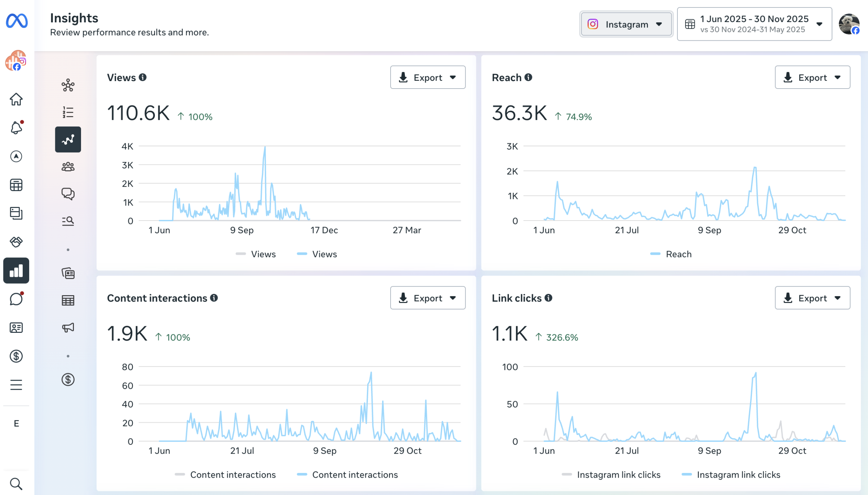This screenshot has height=495, width=868.
Task: Open notifications bell icon
Action: click(16, 128)
